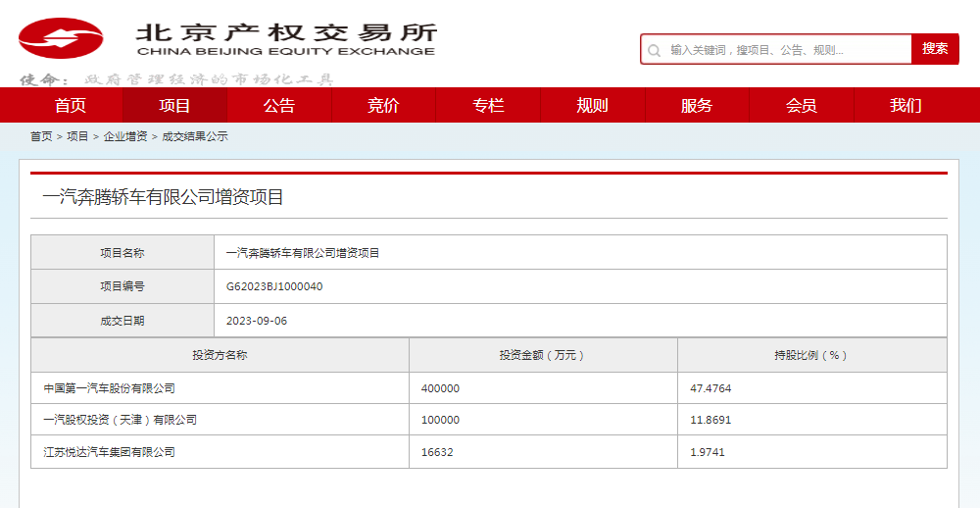The image size is (980, 508).
Task: Select the 成交日期 label cell
Action: (122, 321)
